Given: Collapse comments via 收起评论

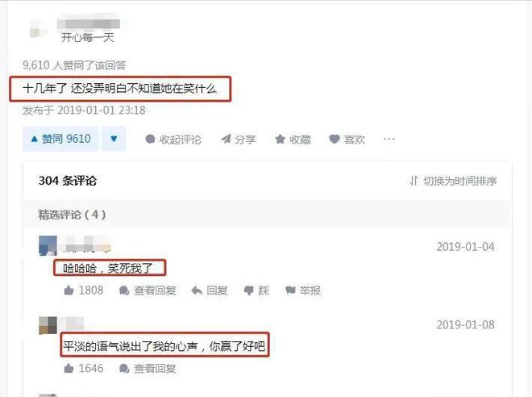Looking at the screenshot, I should coord(173,140).
